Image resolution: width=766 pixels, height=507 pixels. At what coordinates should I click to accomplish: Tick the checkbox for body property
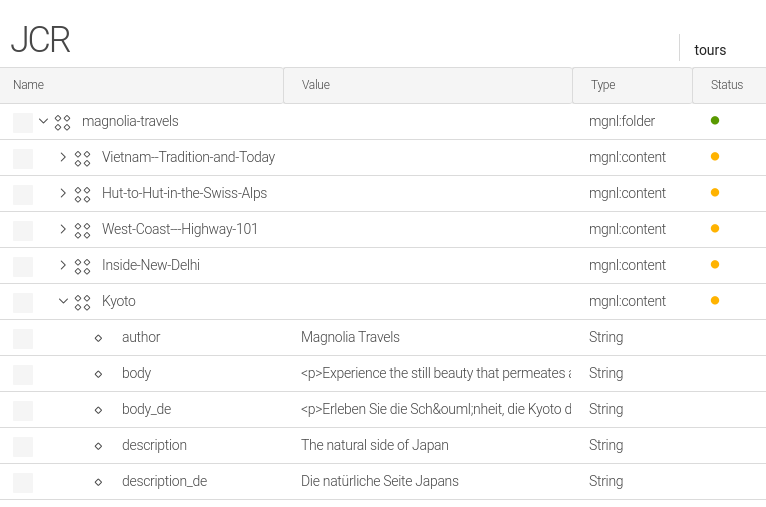click(23, 375)
